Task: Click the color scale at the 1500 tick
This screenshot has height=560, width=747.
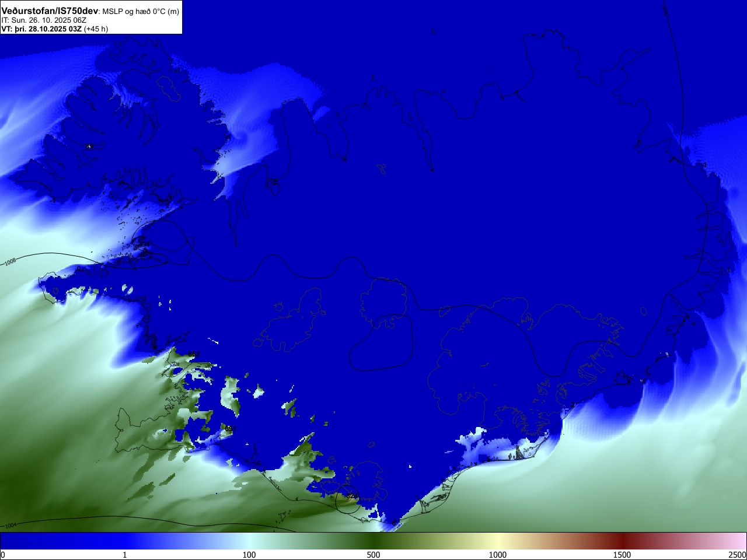Action: click(622, 555)
